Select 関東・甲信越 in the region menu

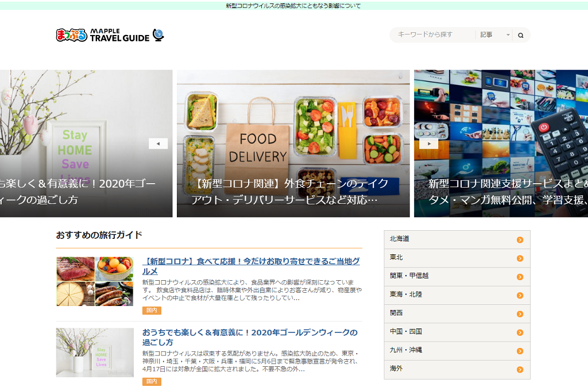click(x=457, y=277)
